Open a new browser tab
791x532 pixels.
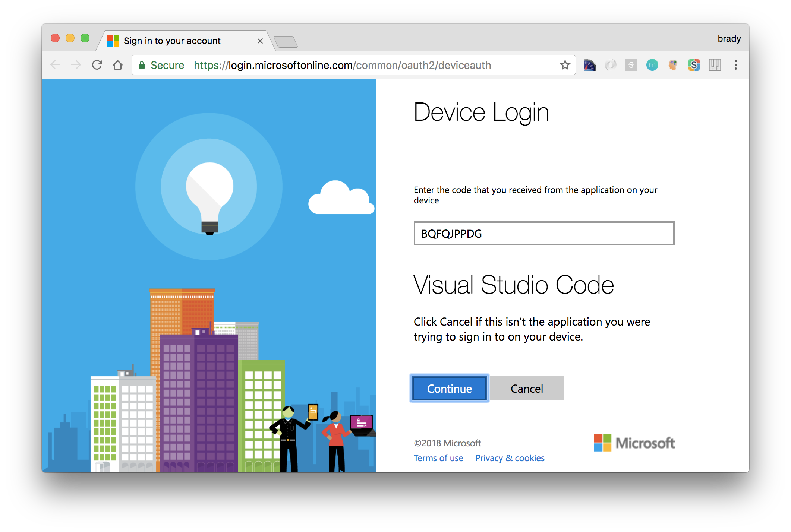(286, 42)
